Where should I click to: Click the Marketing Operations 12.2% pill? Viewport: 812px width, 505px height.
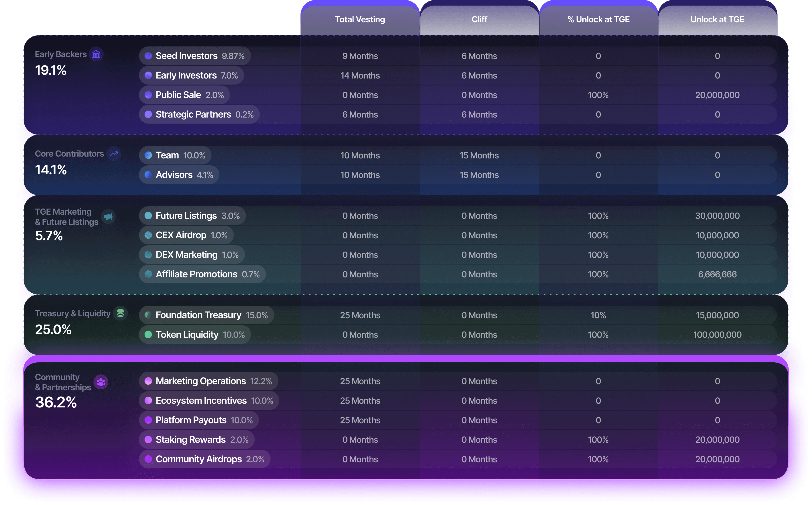tap(208, 381)
